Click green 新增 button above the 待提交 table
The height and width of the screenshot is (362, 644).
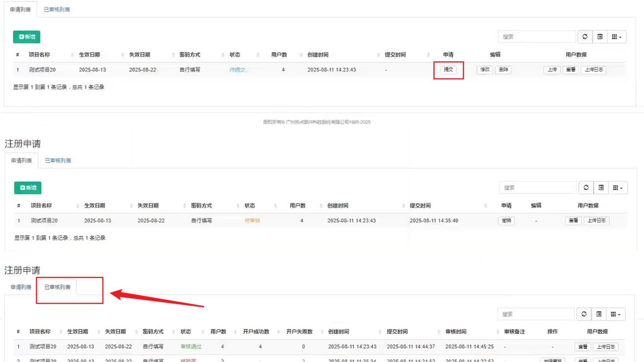point(26,37)
